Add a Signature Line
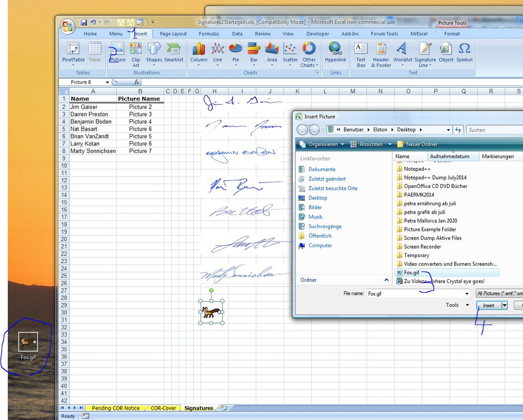Screen dimensions: 523x420 [x=425, y=55]
